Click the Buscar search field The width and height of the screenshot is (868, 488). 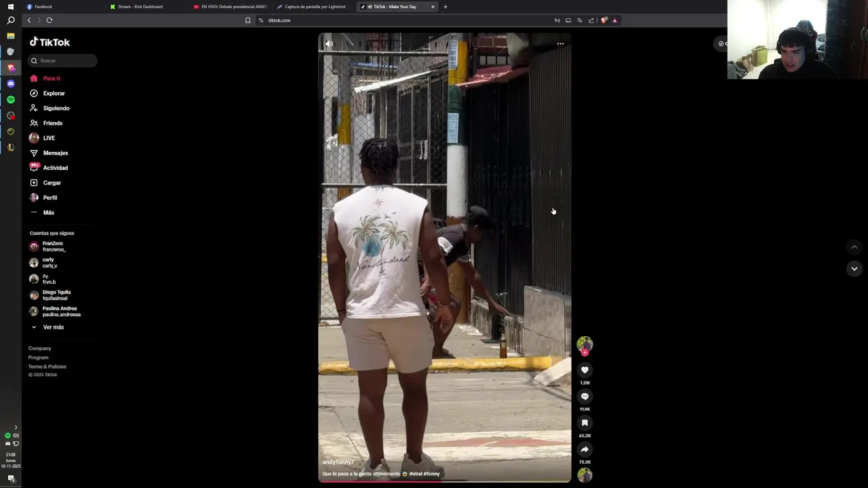(62, 61)
